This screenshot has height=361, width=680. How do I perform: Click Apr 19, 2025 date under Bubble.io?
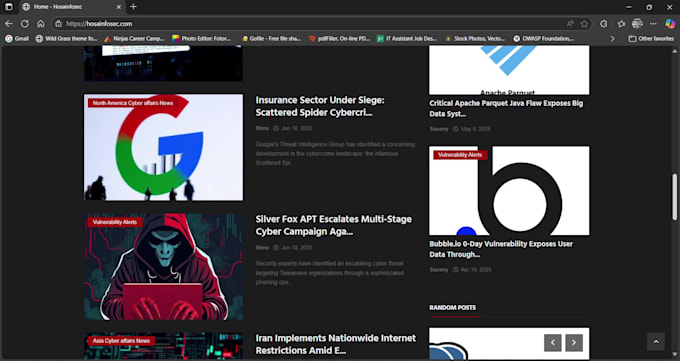476,269
